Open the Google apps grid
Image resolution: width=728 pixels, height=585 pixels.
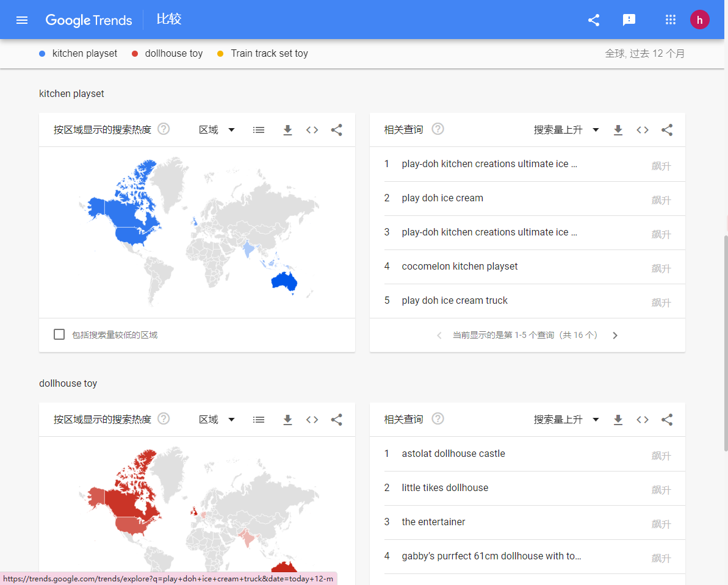(x=671, y=20)
